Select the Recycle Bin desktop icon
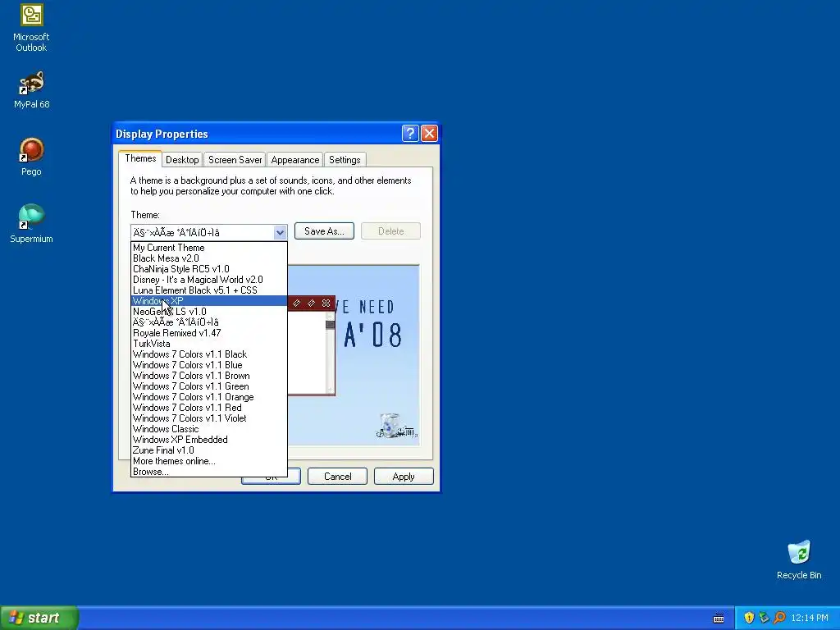 [x=799, y=559]
